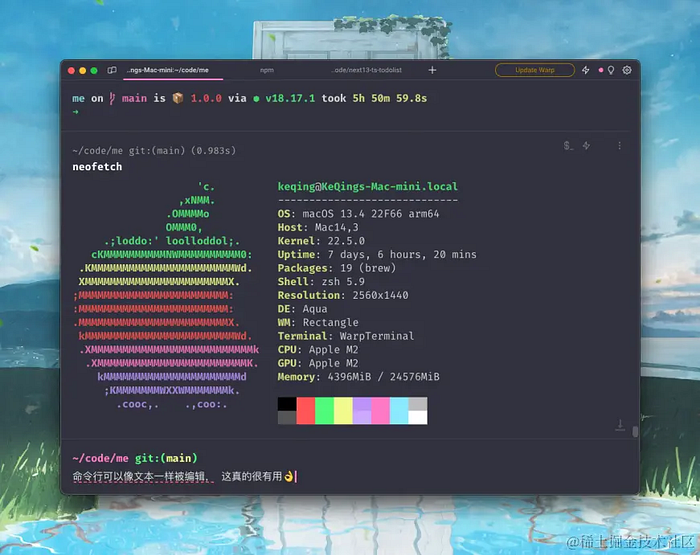Select the cyan color swatch
The height and width of the screenshot is (555, 700).
point(399,410)
